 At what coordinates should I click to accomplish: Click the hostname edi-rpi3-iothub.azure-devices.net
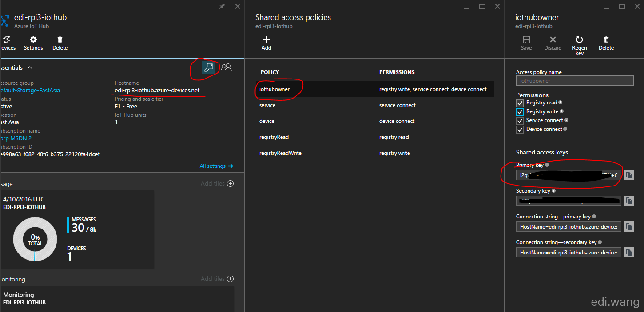[x=157, y=91]
